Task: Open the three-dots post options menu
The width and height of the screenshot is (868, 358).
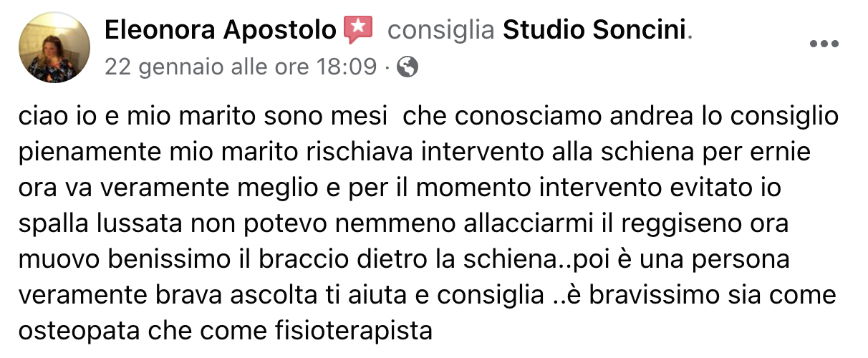Action: 824,44
